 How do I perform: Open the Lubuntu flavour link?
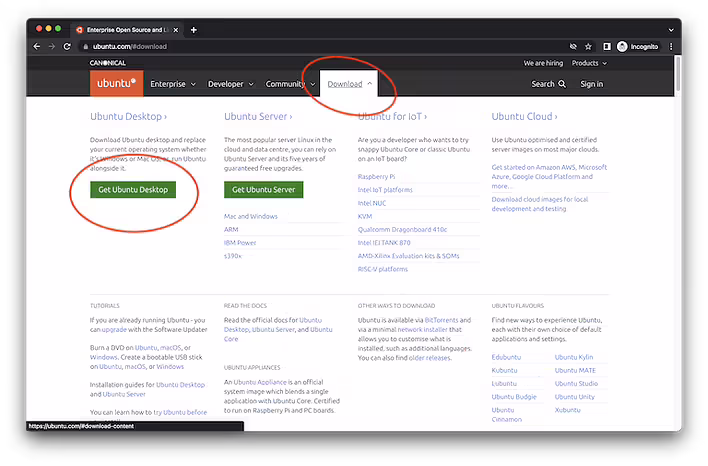(504, 383)
